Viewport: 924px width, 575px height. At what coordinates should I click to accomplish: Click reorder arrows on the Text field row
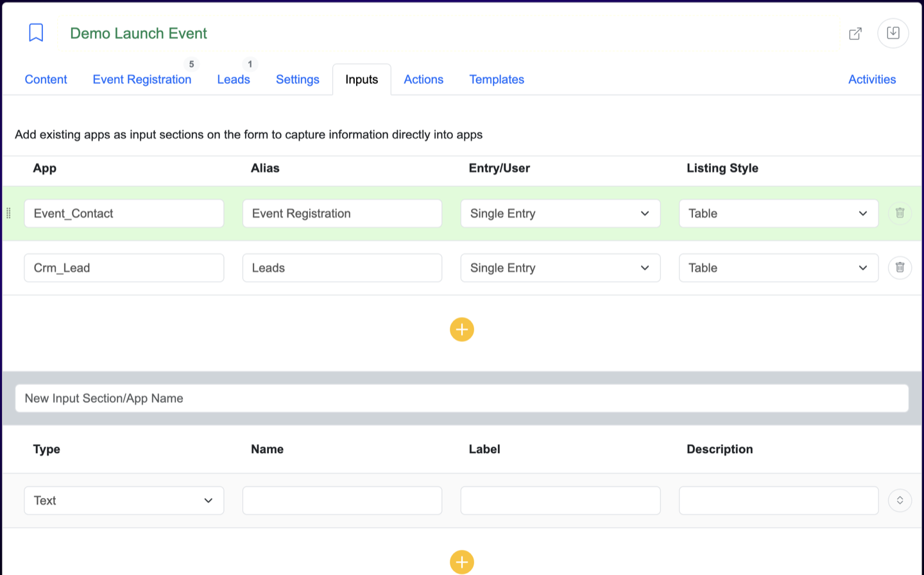(x=900, y=501)
